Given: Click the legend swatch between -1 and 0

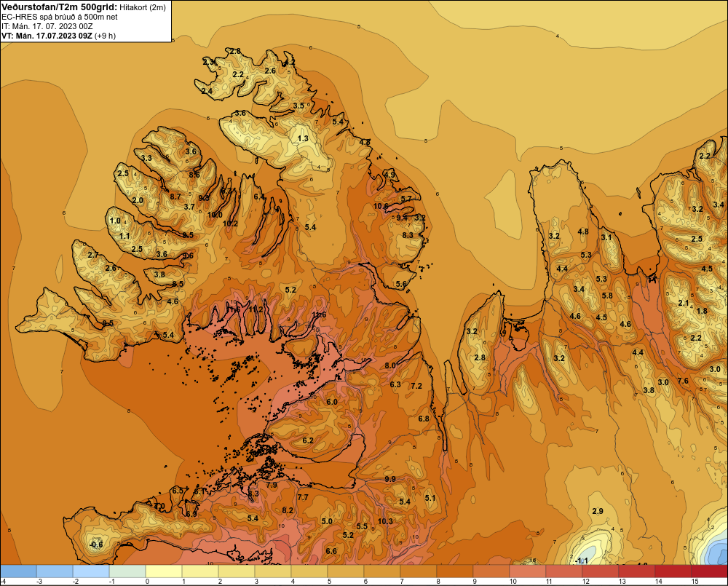Looking at the screenshot, I should click(127, 571).
